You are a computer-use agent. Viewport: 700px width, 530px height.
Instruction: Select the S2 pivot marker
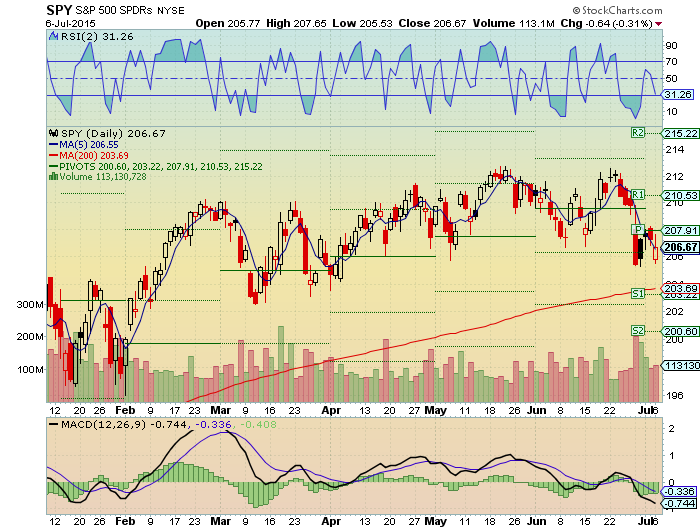pos(638,330)
